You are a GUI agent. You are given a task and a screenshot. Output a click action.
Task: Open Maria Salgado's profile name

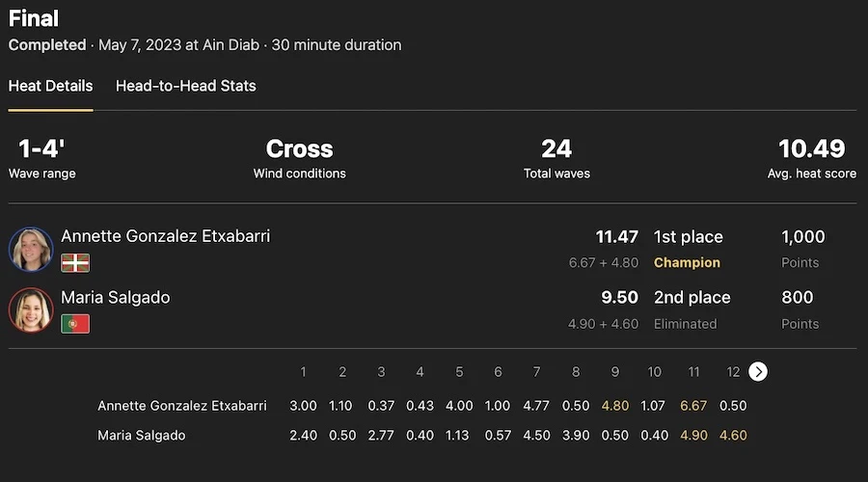click(116, 297)
